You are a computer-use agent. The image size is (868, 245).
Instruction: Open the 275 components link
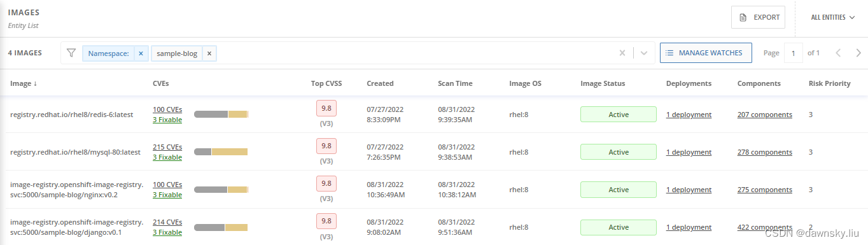(x=765, y=190)
